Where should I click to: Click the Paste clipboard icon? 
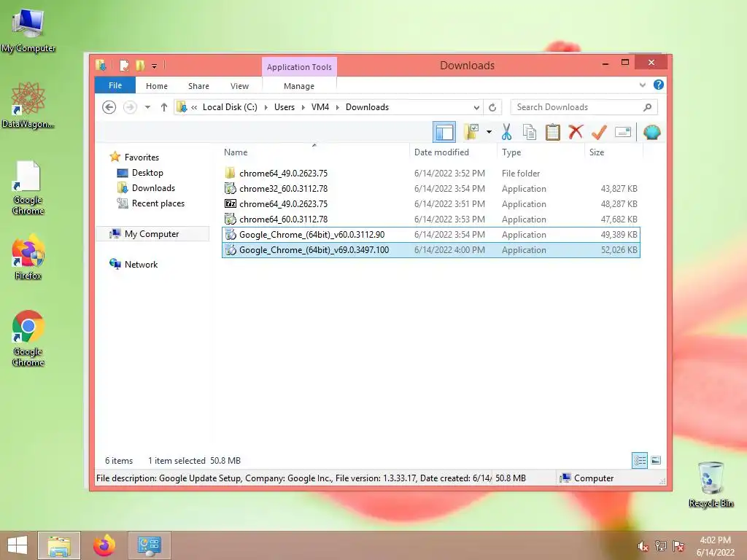pos(553,132)
